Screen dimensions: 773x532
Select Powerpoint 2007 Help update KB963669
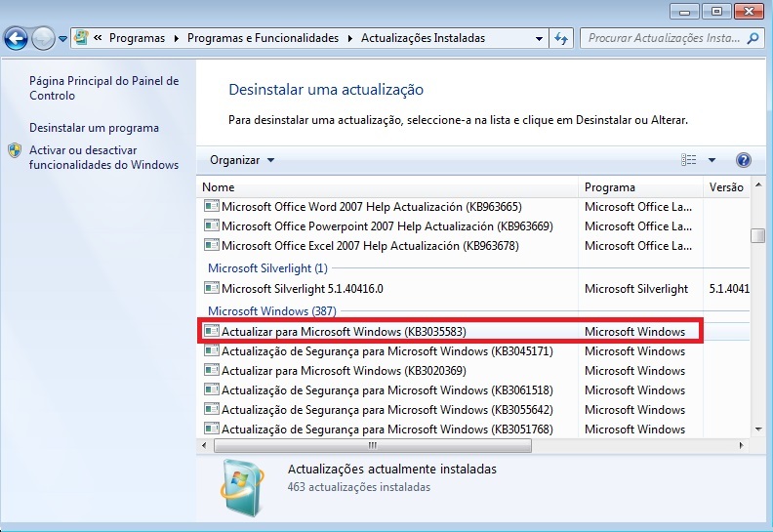(x=473, y=226)
